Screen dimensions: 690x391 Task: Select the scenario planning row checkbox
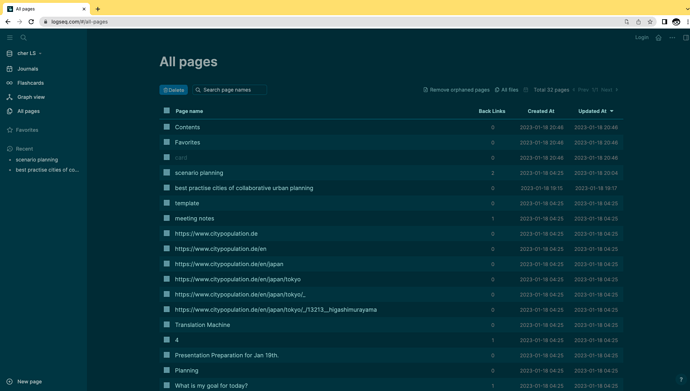[x=167, y=172]
